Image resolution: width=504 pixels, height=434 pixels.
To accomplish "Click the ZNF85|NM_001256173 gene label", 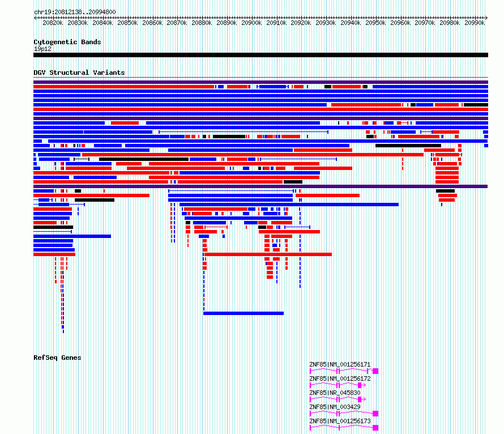I will [340, 421].
